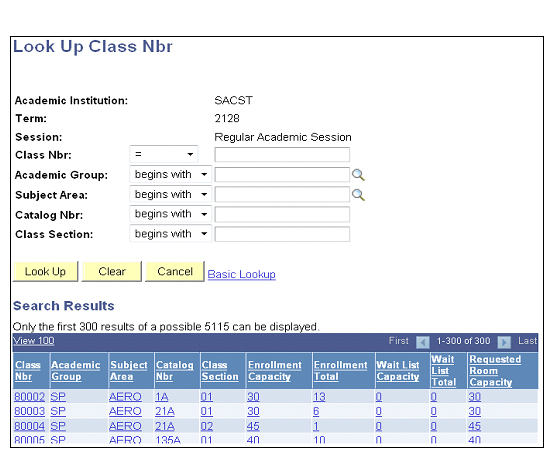Click the Search Results heading
The height and width of the screenshot is (468, 552).
64,306
